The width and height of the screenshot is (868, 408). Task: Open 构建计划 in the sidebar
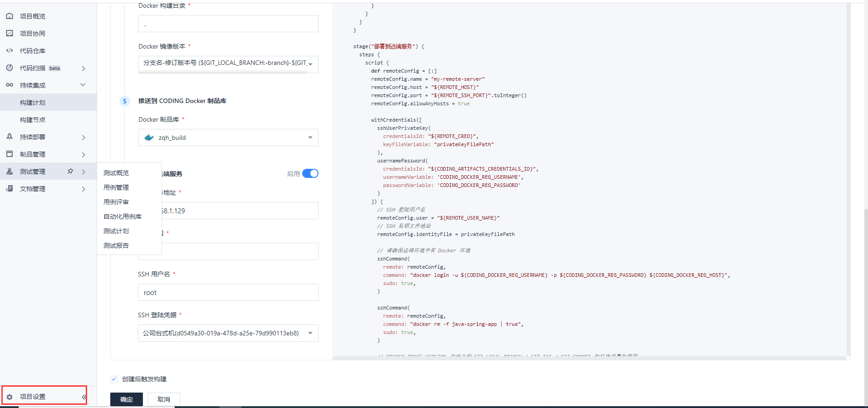(x=48, y=102)
